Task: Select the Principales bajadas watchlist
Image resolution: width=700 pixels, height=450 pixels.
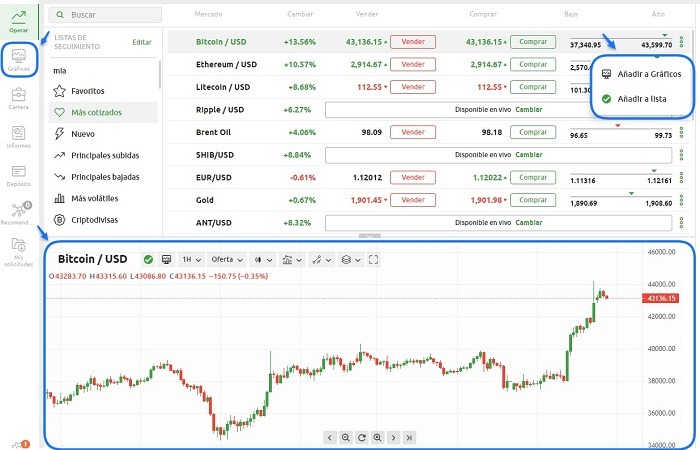Action: (103, 177)
